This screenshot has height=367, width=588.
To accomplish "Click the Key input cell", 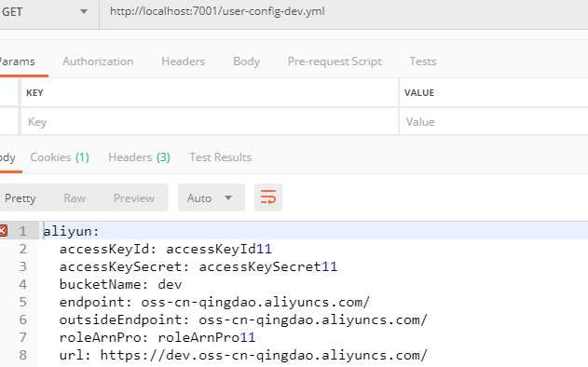I will coord(210,121).
